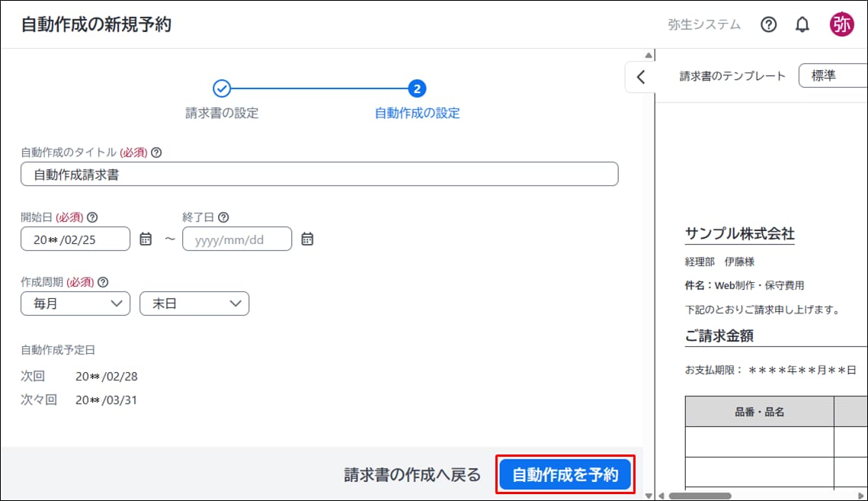868x501 pixels.
Task: Click the title field containing 自動作成請求書
Action: coord(319,175)
